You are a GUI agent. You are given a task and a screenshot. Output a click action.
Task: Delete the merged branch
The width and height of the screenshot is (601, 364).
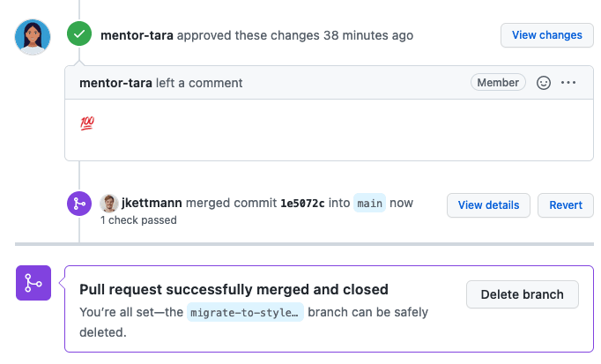click(522, 294)
